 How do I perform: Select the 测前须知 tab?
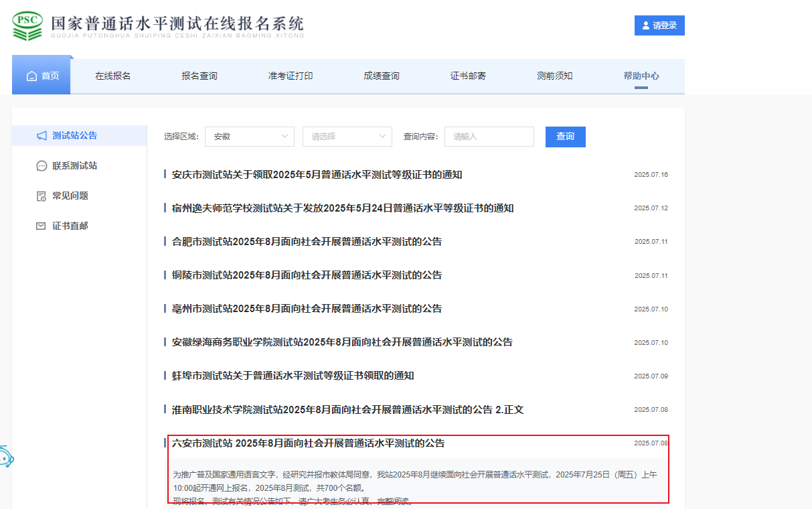555,76
